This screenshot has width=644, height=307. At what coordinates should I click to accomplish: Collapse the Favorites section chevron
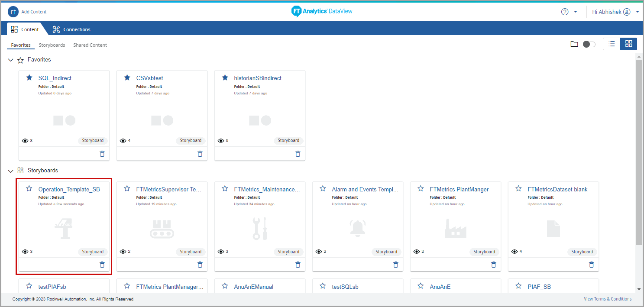click(11, 60)
